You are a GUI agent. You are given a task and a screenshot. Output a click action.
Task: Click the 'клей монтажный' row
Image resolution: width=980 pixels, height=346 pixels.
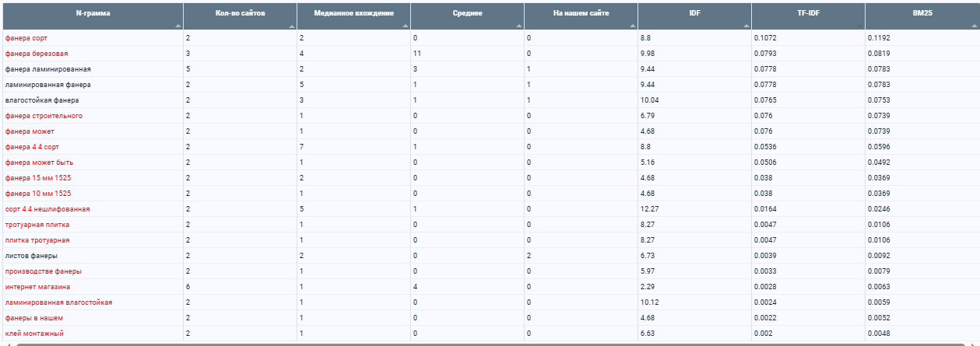click(490, 334)
